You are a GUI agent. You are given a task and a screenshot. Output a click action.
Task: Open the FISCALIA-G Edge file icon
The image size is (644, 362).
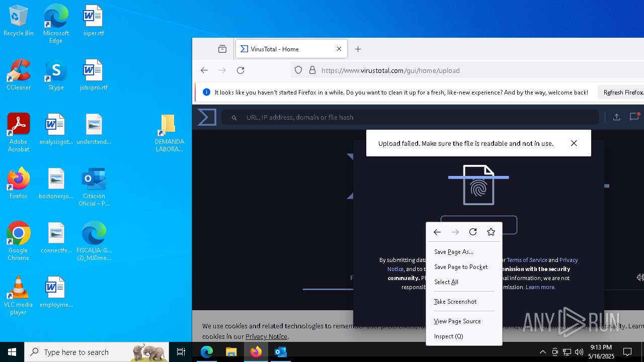click(x=94, y=241)
